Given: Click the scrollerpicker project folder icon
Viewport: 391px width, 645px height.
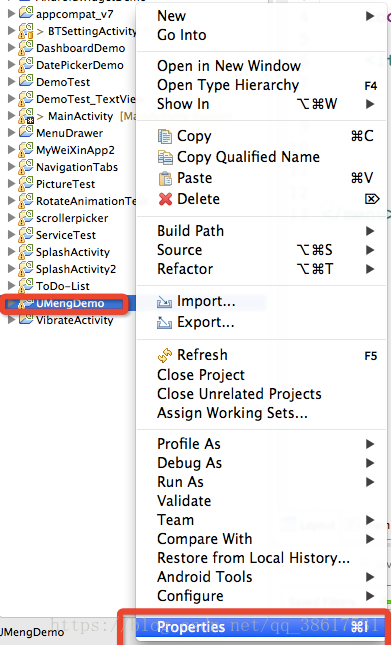Looking at the screenshot, I should pos(26,218).
